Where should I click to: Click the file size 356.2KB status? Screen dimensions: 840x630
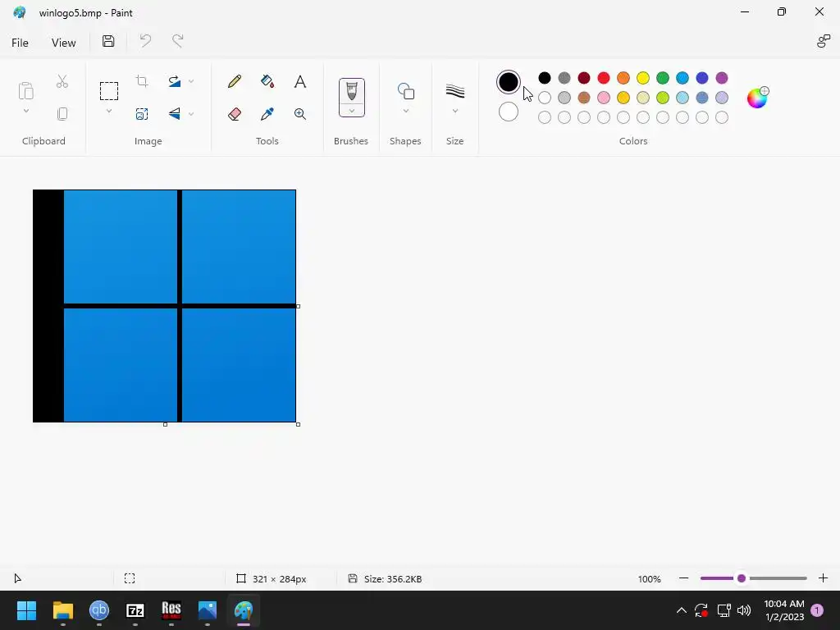point(393,579)
